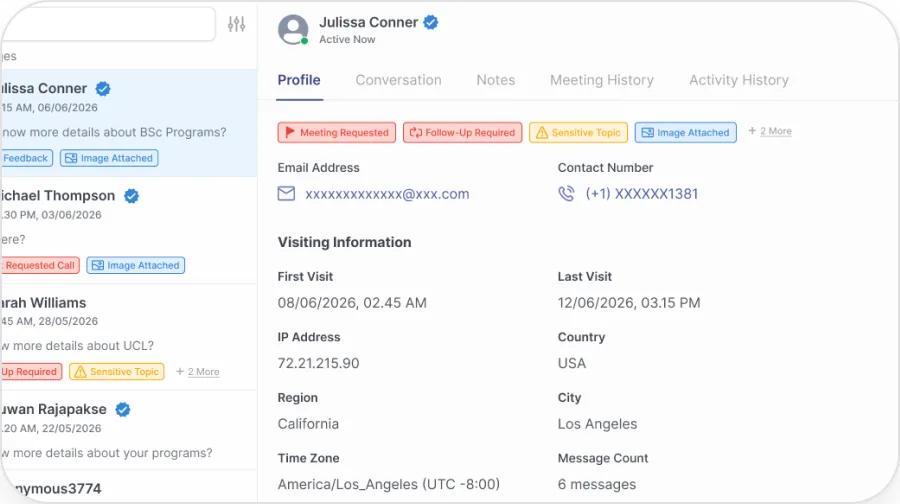Click the IP address value 72.21.215.90
900x504 pixels.
[x=319, y=363]
